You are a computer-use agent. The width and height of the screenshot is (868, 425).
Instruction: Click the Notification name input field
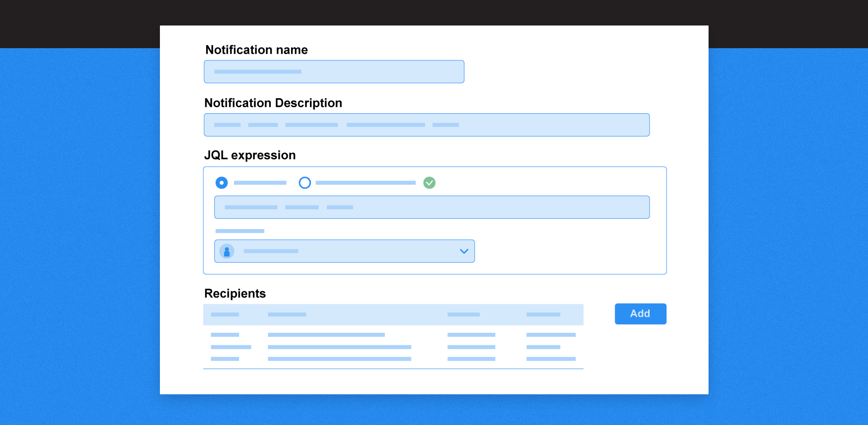(x=334, y=72)
